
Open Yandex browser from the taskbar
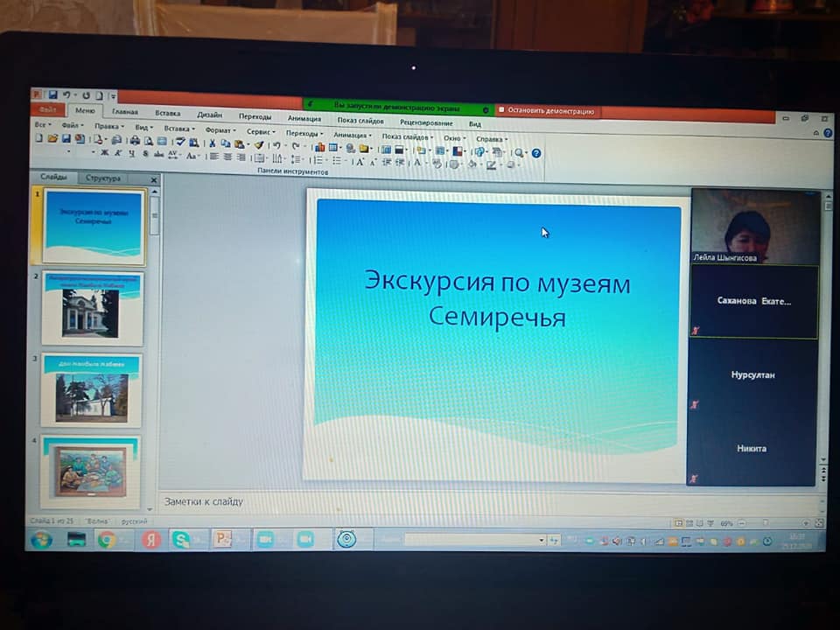pos(150,539)
